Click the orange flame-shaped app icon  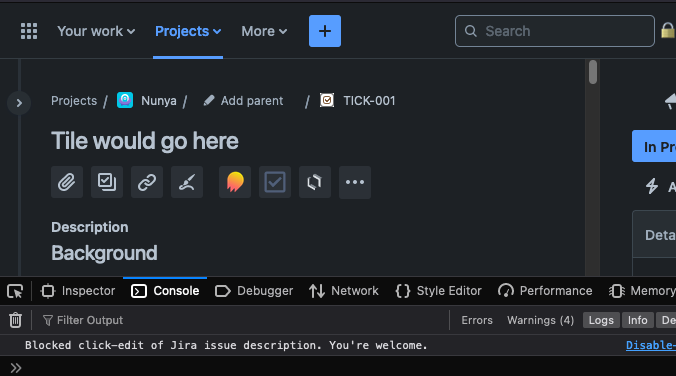point(235,182)
